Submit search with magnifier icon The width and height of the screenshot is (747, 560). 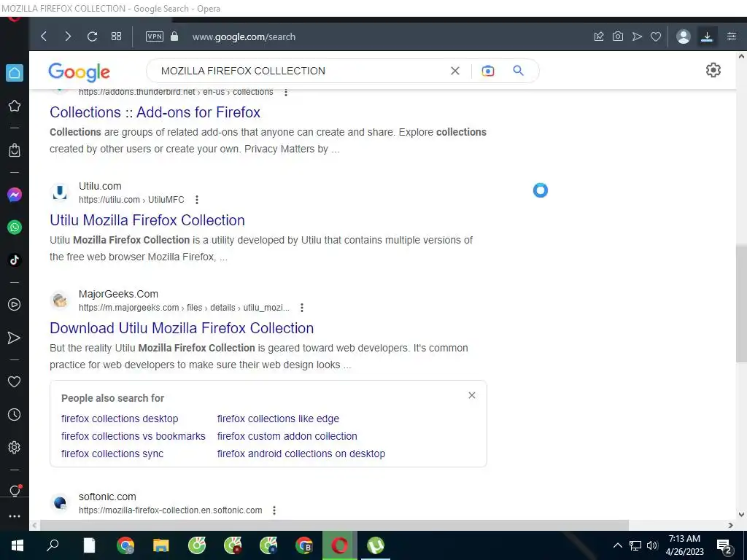[x=519, y=71]
